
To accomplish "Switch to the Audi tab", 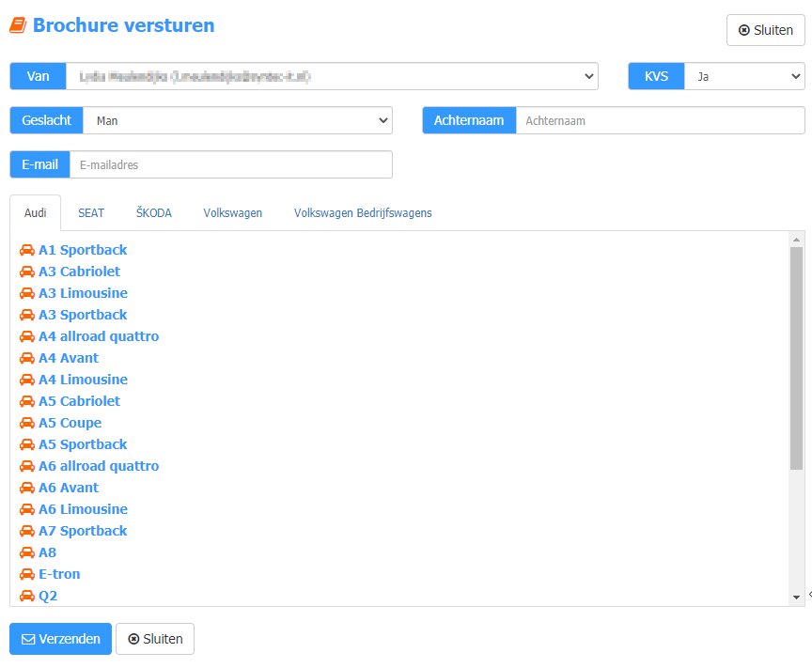I will click(x=35, y=213).
